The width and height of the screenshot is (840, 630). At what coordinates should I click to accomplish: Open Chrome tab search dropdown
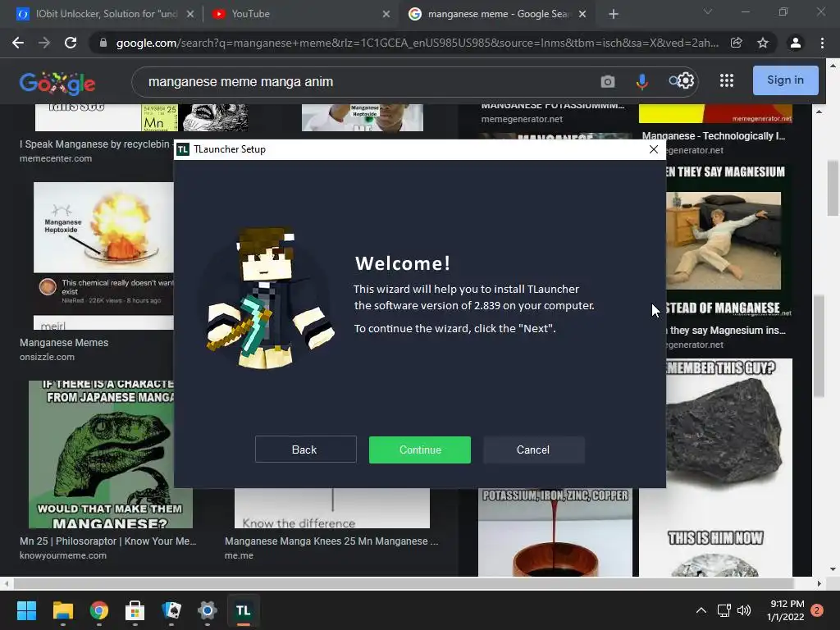point(708,11)
